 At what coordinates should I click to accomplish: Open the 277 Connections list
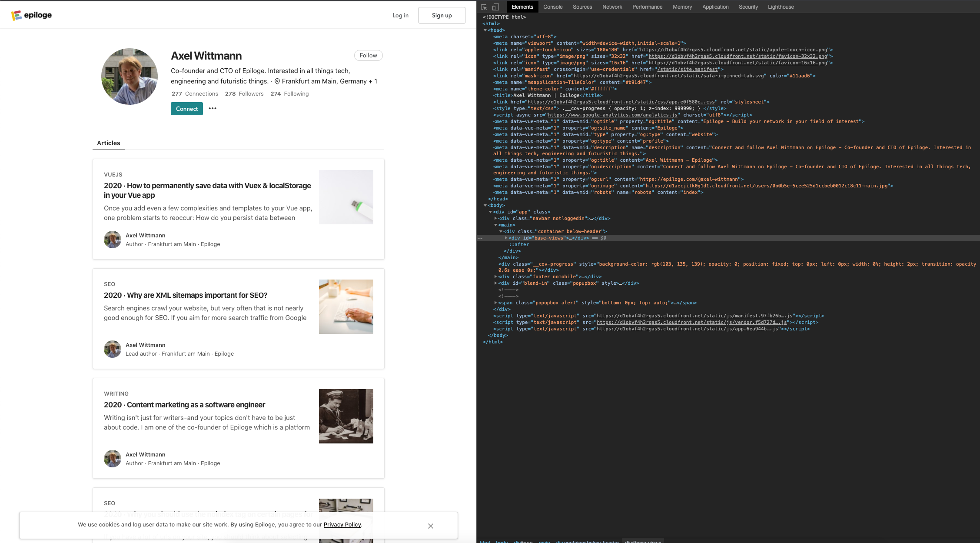[195, 93]
